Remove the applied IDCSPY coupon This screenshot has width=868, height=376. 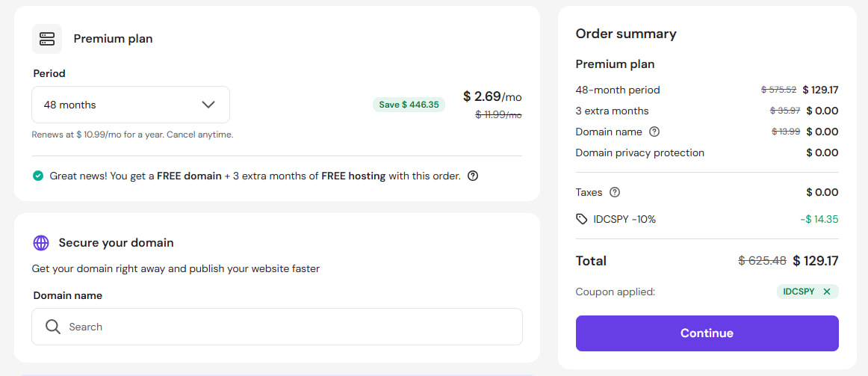coord(827,292)
